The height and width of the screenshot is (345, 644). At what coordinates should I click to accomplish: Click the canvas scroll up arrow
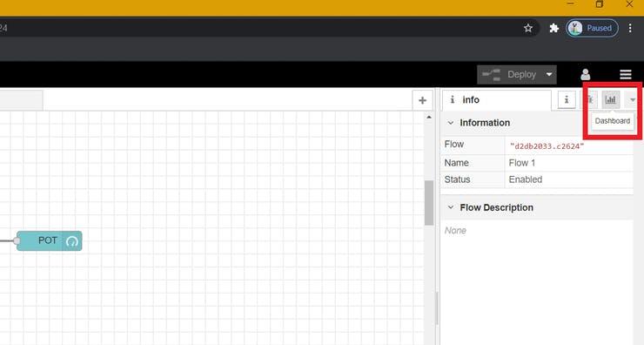point(429,118)
